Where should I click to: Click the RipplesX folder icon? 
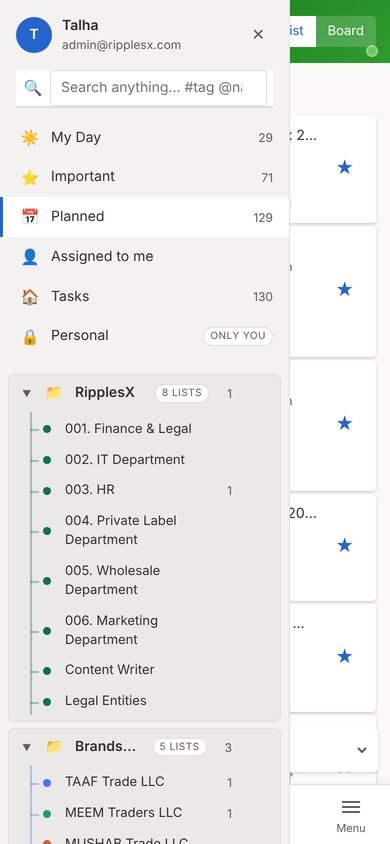[54, 393]
